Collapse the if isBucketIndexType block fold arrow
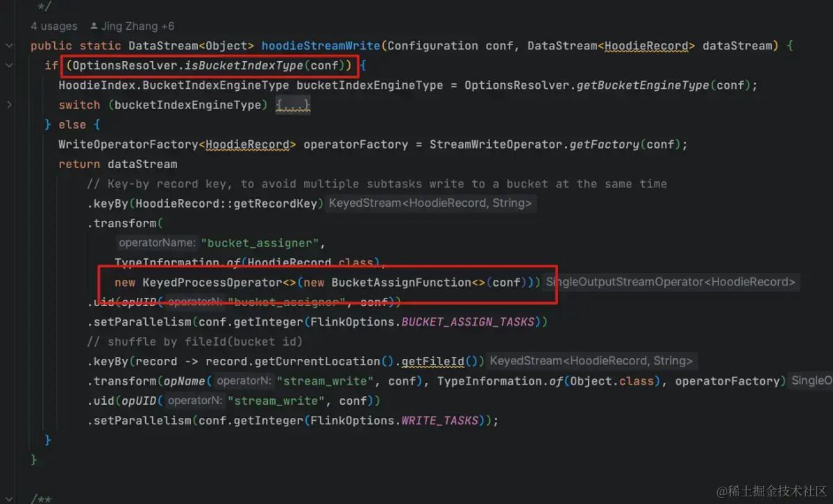This screenshot has height=504, width=833. click(x=9, y=65)
